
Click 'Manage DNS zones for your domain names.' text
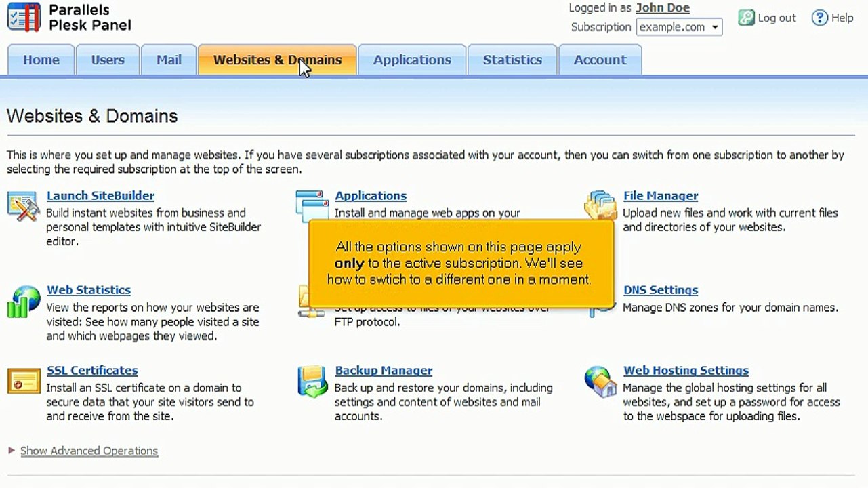(730, 308)
